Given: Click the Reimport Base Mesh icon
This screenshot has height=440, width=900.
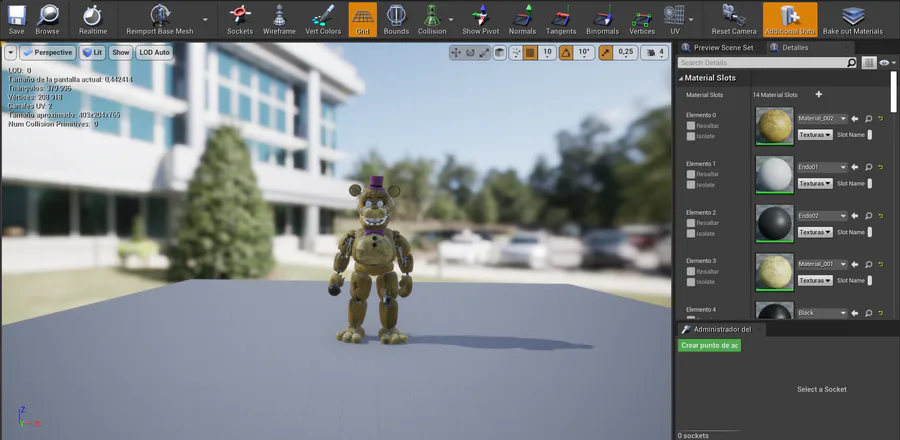Looking at the screenshot, I should (160, 20).
